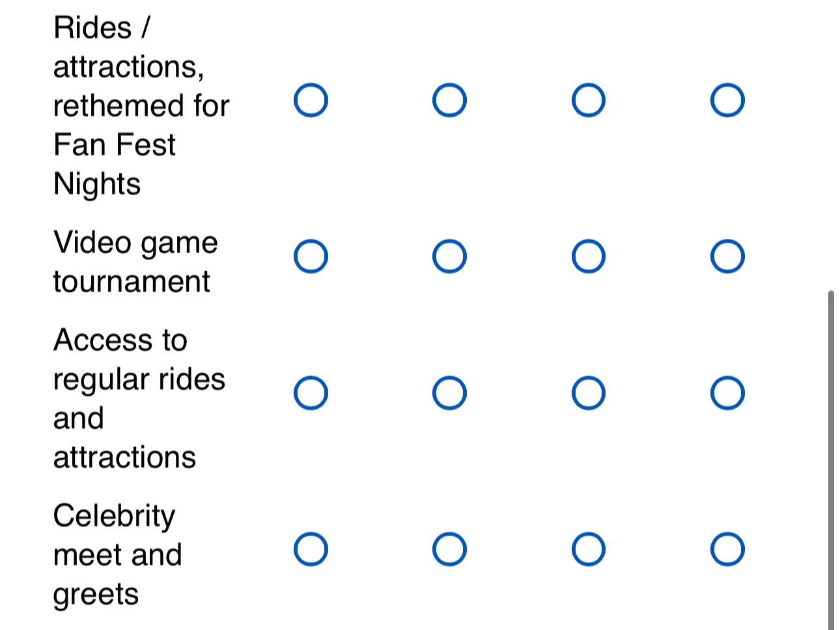Select first radio option for Rides / attractions rethemed

(311, 100)
